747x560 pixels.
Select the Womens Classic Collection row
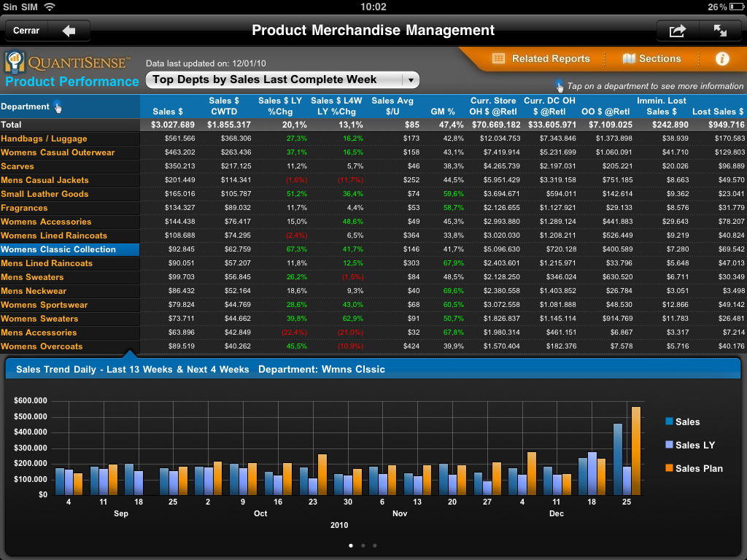[58, 249]
